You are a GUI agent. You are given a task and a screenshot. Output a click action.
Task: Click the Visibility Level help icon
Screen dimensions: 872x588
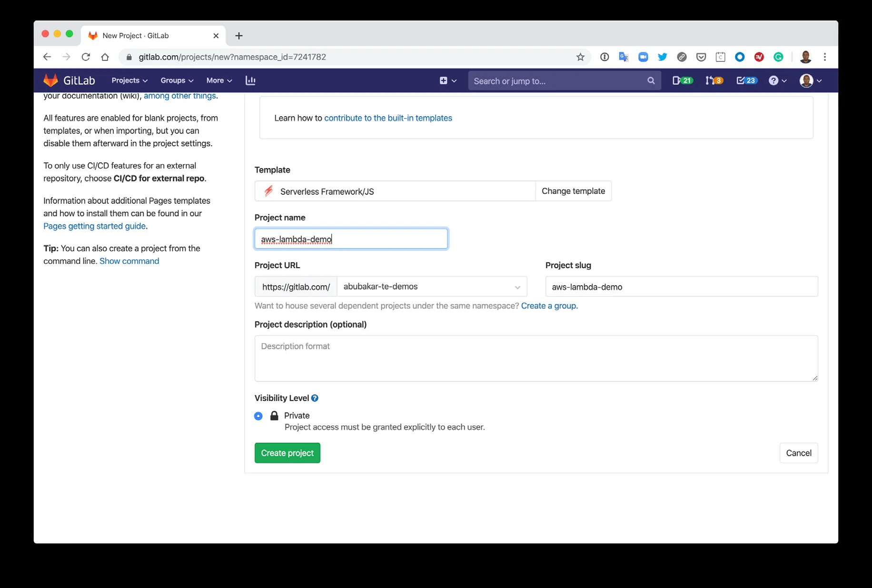click(315, 398)
